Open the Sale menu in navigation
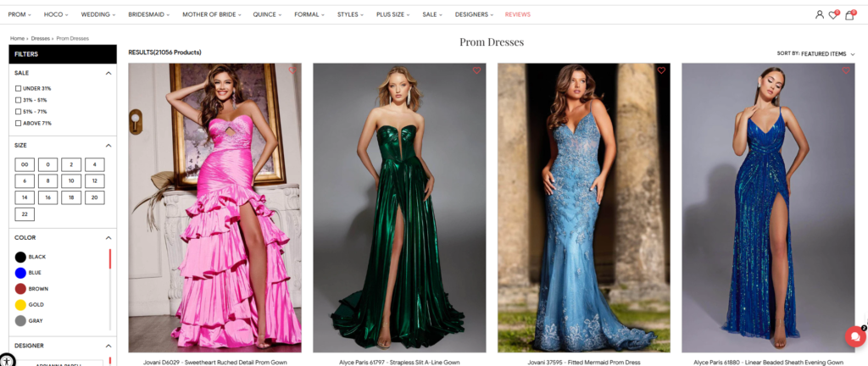The width and height of the screenshot is (868, 366). 432,14
